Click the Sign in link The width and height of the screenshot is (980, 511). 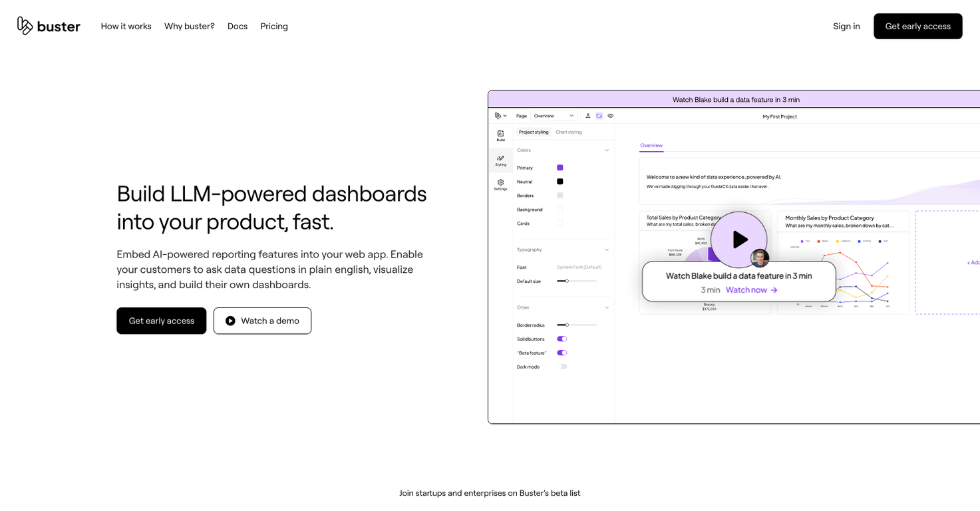click(846, 26)
